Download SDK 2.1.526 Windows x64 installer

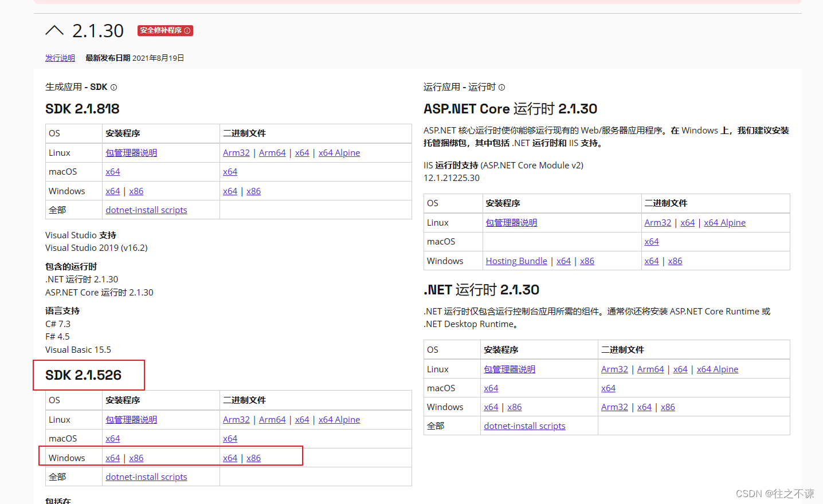[113, 458]
